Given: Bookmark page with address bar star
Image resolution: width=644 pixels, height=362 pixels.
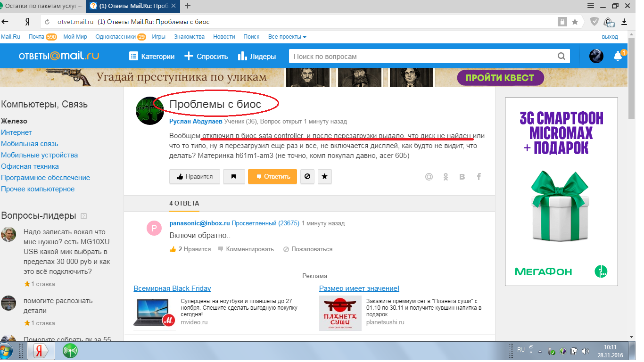Looking at the screenshot, I should point(575,22).
